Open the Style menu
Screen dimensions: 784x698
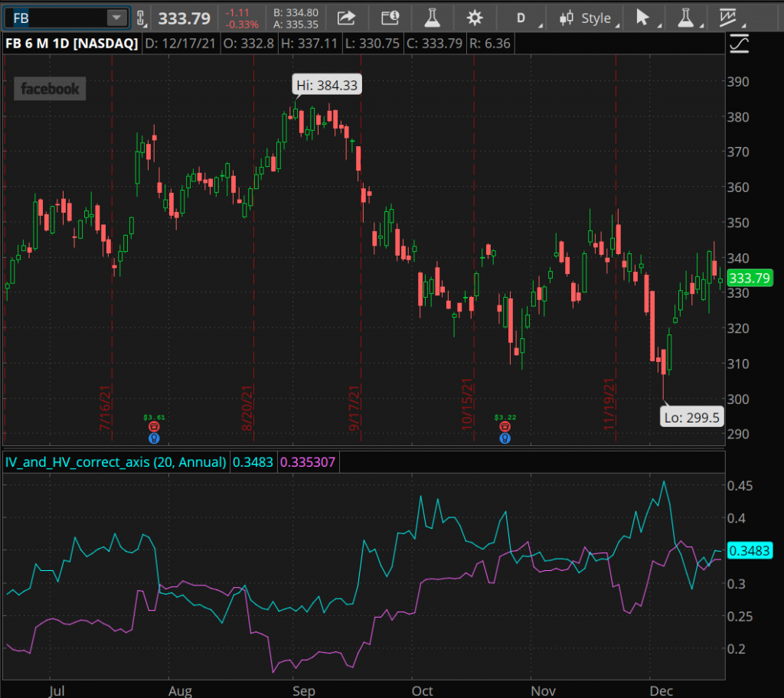pos(589,18)
